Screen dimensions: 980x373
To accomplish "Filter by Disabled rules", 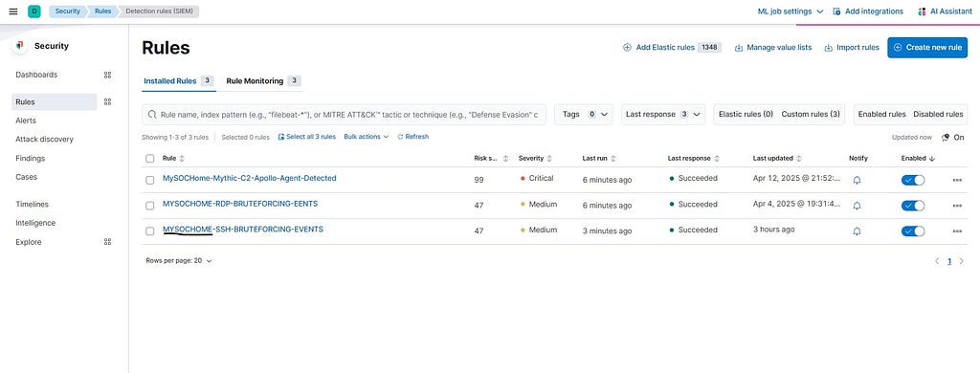I will pyautogui.click(x=938, y=115).
